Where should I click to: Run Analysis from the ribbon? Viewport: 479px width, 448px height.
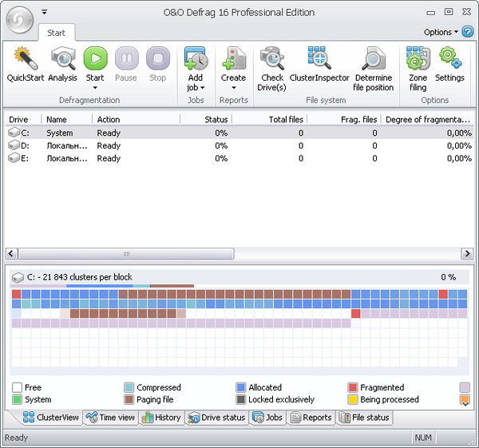coord(62,60)
